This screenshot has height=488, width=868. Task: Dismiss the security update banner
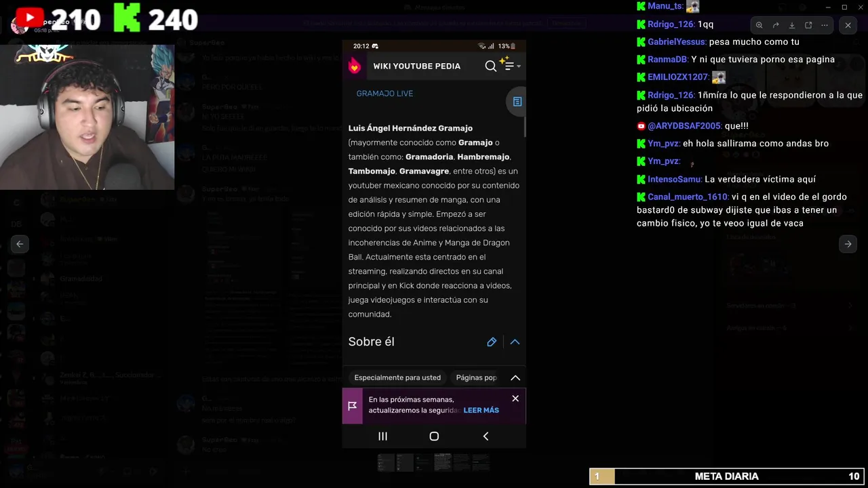pyautogui.click(x=515, y=399)
